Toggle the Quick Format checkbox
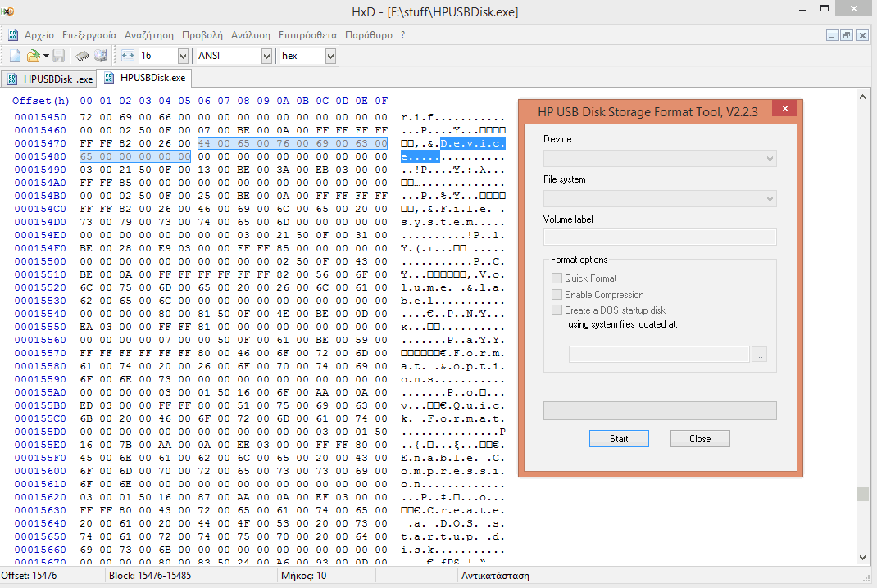 click(557, 278)
